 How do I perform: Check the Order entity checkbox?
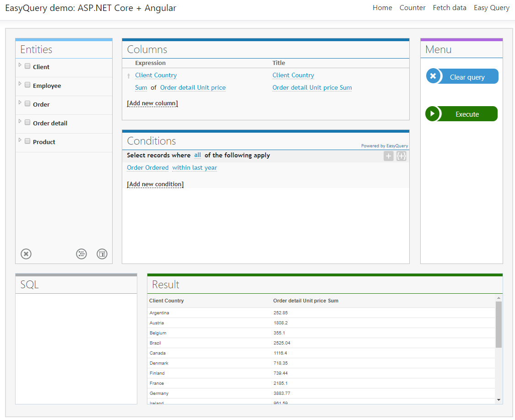27,103
